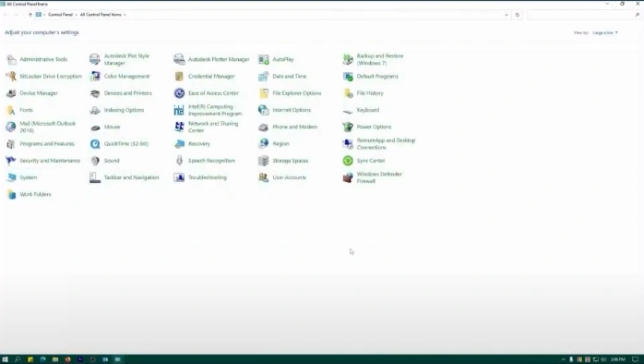
Task: Click the Backup and Restore (Windows 7) link
Action: click(380, 60)
